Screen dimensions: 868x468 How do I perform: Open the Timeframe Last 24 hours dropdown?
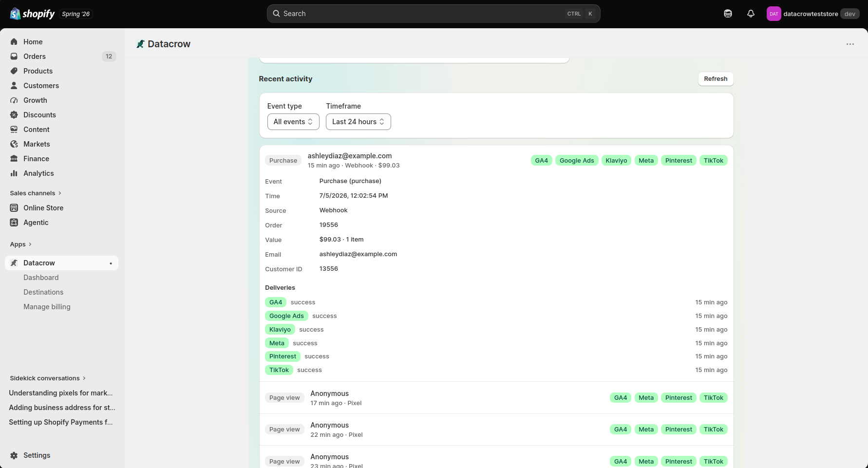pos(359,122)
